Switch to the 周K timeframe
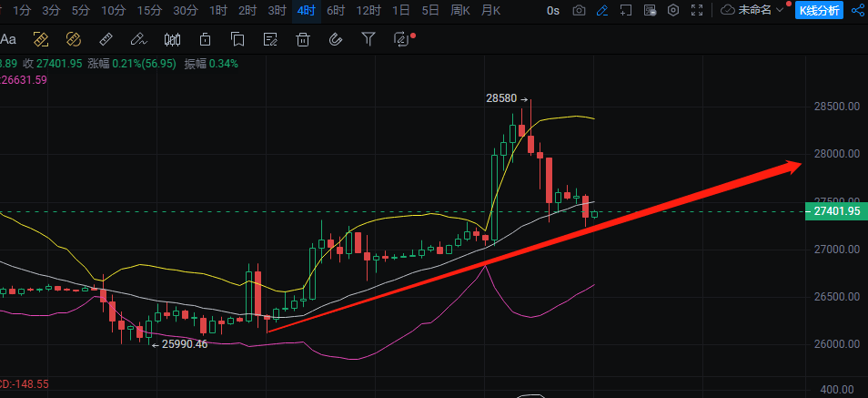Viewport: 868px width, 398px height. pos(460,10)
